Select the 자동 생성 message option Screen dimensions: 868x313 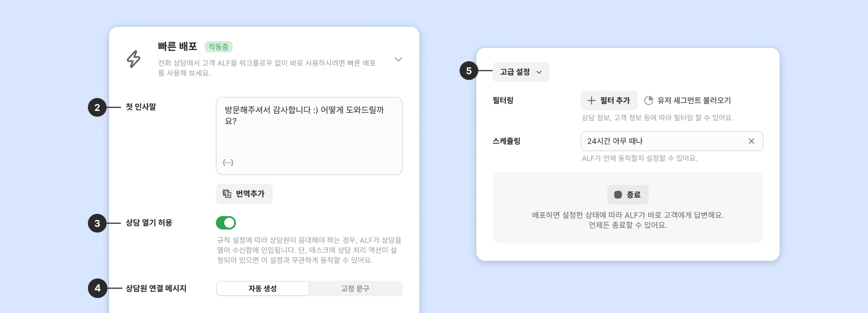(x=263, y=288)
